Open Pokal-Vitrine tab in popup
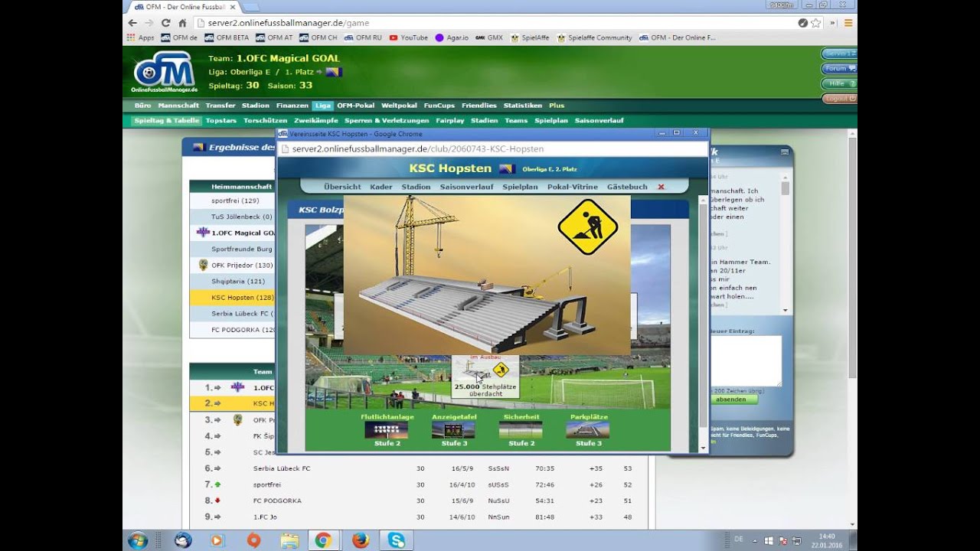 pos(573,187)
